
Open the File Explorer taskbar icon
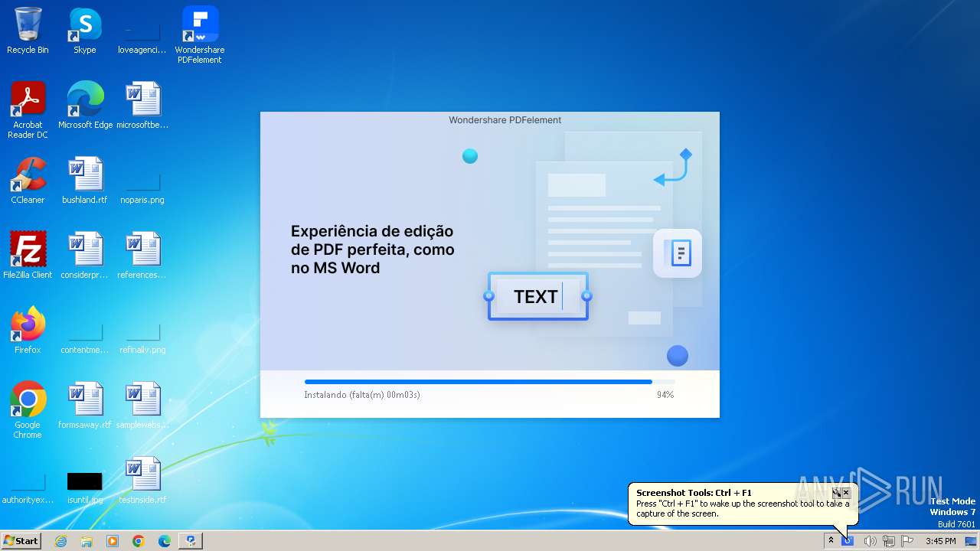[87, 541]
